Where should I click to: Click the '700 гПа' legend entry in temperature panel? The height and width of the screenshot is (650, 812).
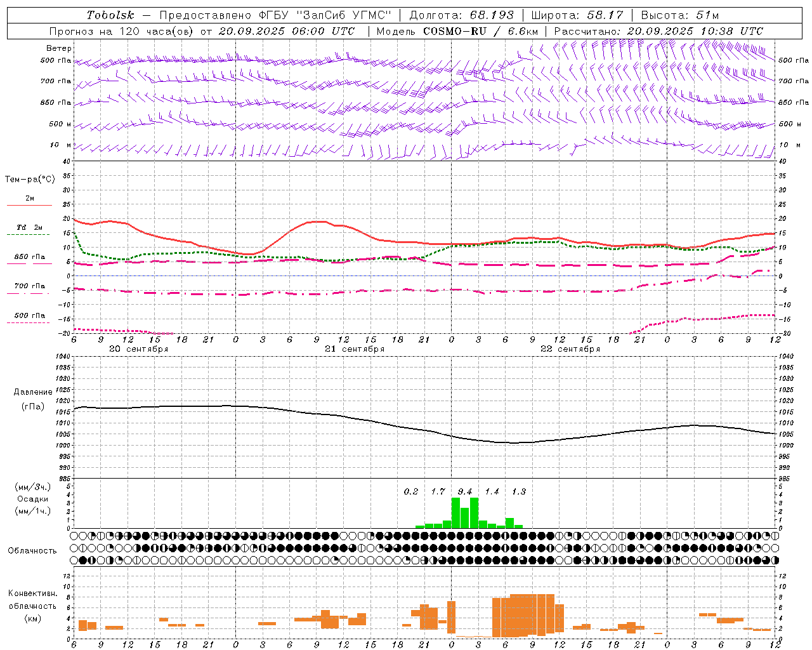(29, 286)
